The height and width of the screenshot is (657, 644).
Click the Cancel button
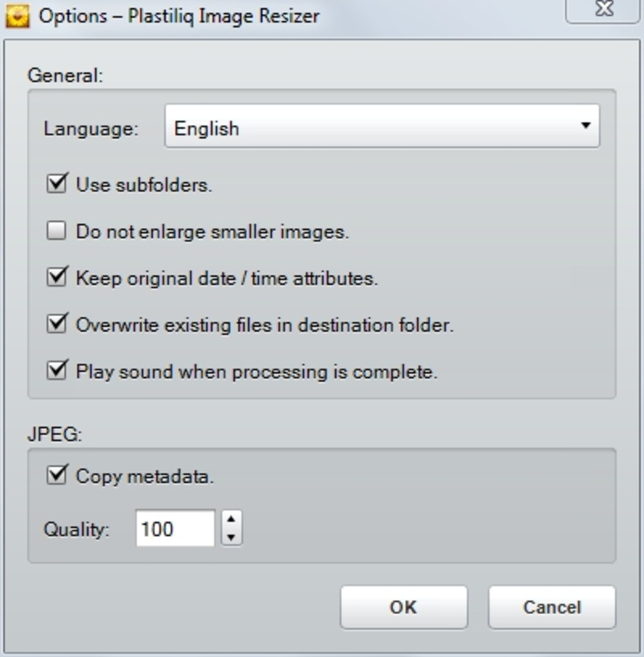click(552, 607)
